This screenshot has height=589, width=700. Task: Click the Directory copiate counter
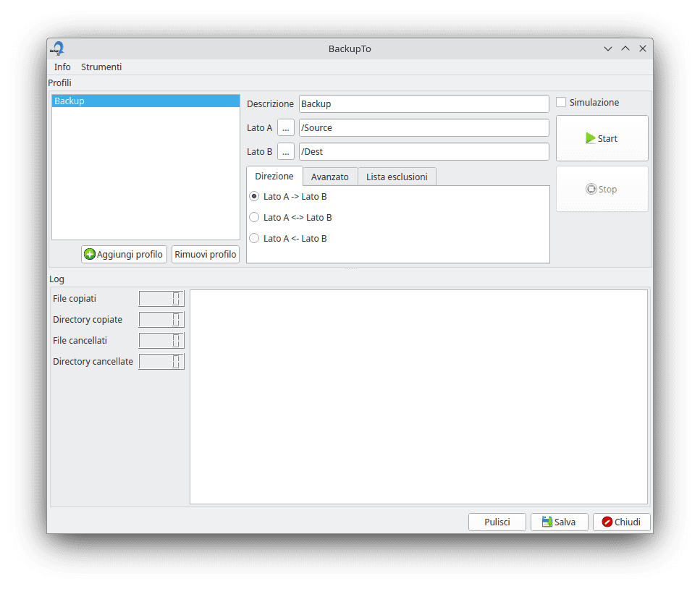tap(161, 320)
